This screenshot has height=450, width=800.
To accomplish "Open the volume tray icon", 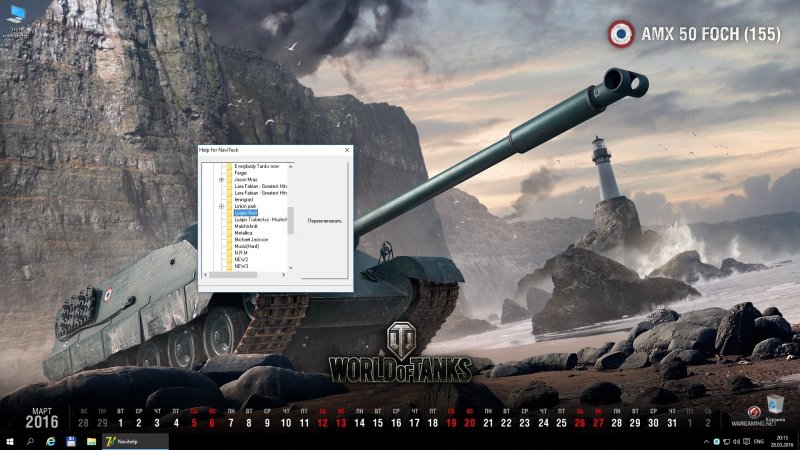I will [x=736, y=442].
